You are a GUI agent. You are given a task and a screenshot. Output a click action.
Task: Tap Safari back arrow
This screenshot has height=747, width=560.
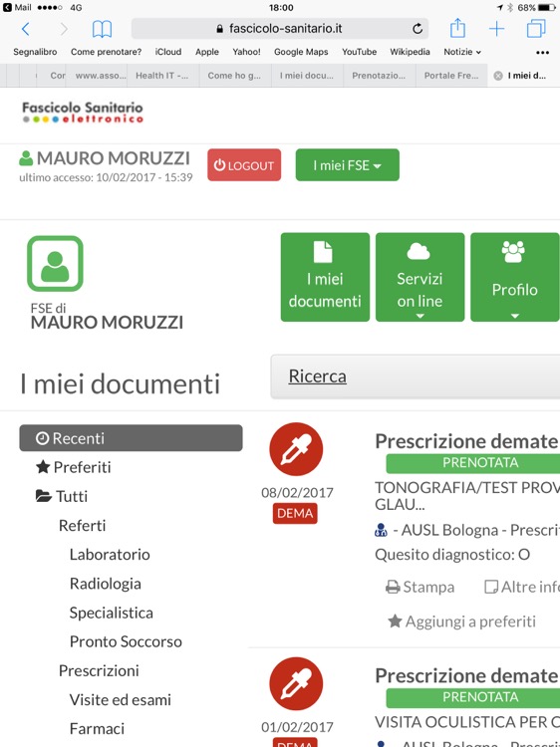(26, 29)
